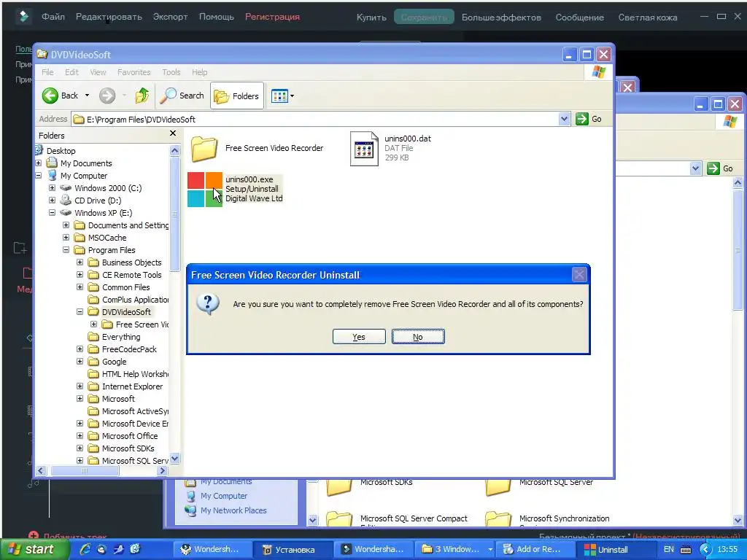Select CE Remote Tools folder in tree
The height and width of the screenshot is (560, 747).
[131, 275]
